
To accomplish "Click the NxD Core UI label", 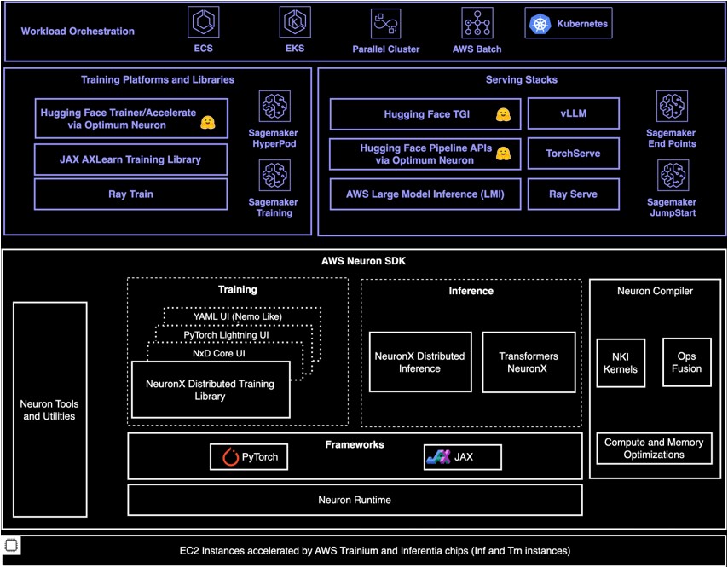I will 219,353.
